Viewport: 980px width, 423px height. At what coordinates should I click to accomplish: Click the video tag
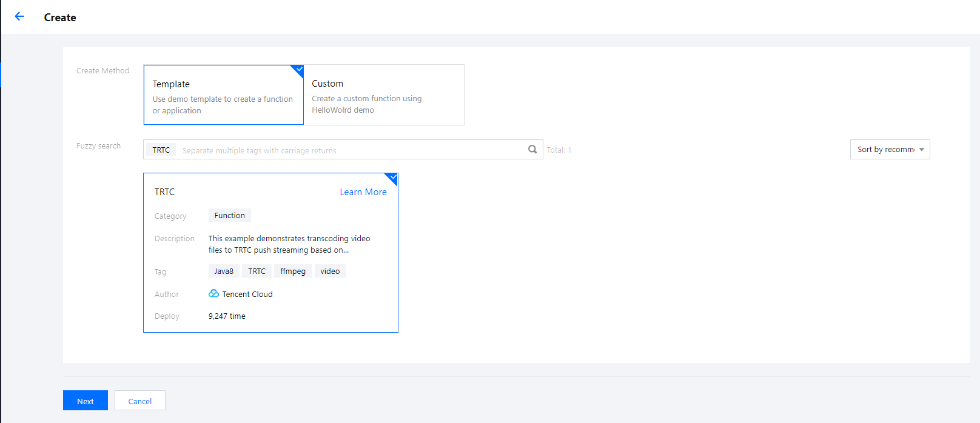330,271
